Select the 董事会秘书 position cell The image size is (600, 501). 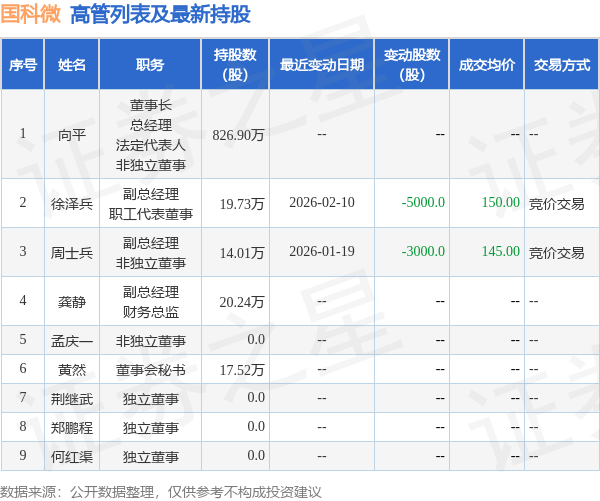coord(150,370)
